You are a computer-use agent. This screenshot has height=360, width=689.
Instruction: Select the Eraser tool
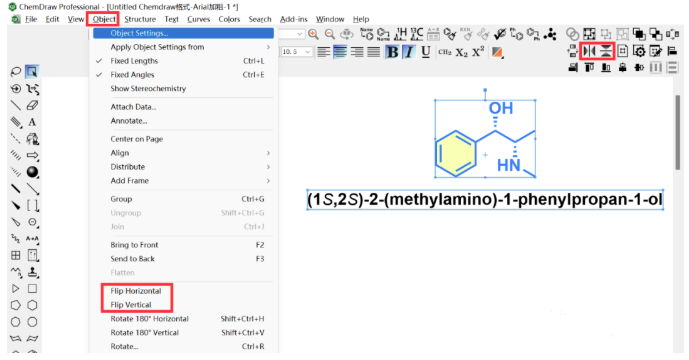pyautogui.click(x=32, y=105)
